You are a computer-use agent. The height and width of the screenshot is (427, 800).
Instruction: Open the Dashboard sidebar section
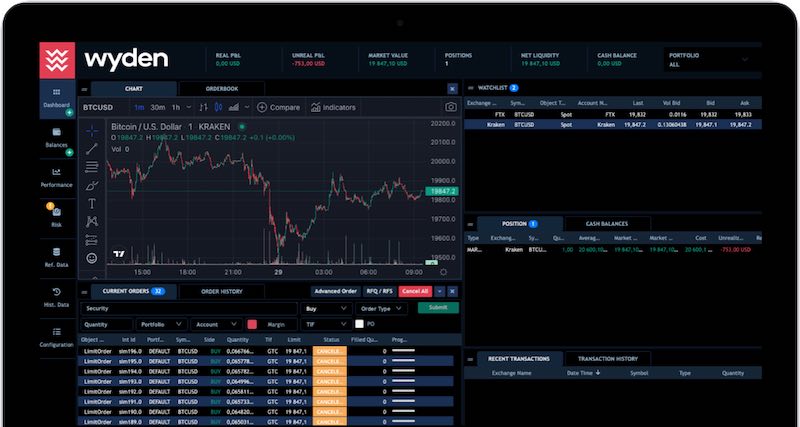pyautogui.click(x=57, y=98)
